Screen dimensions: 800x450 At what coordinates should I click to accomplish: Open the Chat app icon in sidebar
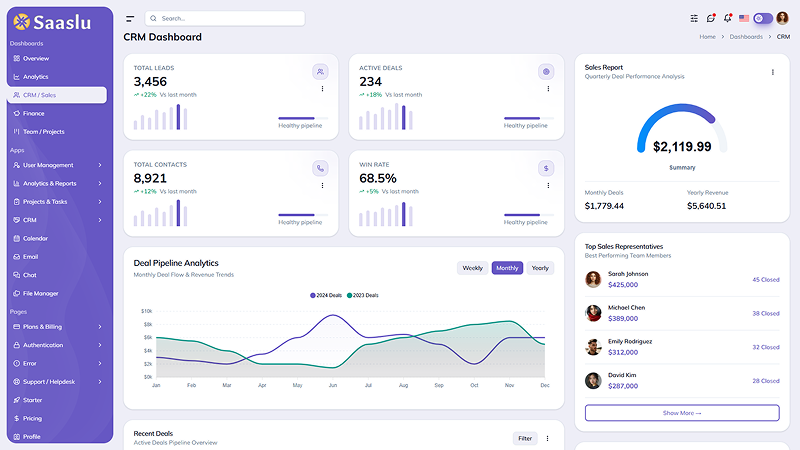(x=16, y=276)
